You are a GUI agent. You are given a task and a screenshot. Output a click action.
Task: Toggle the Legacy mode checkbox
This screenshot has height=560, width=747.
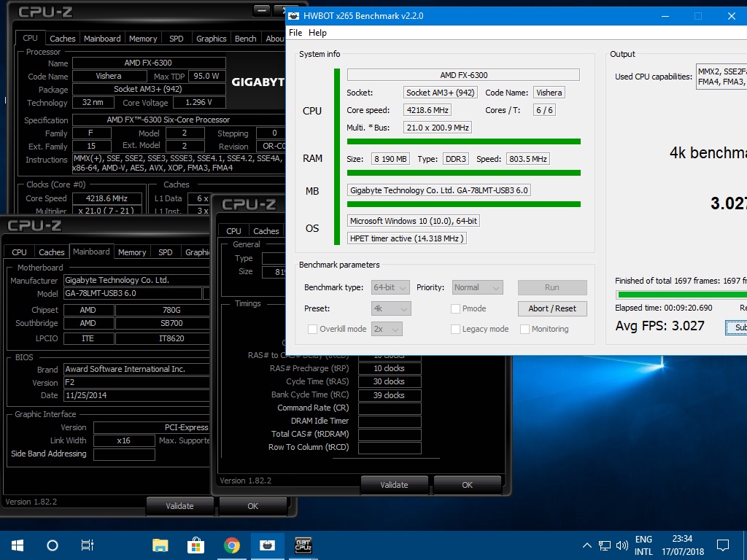click(x=455, y=329)
